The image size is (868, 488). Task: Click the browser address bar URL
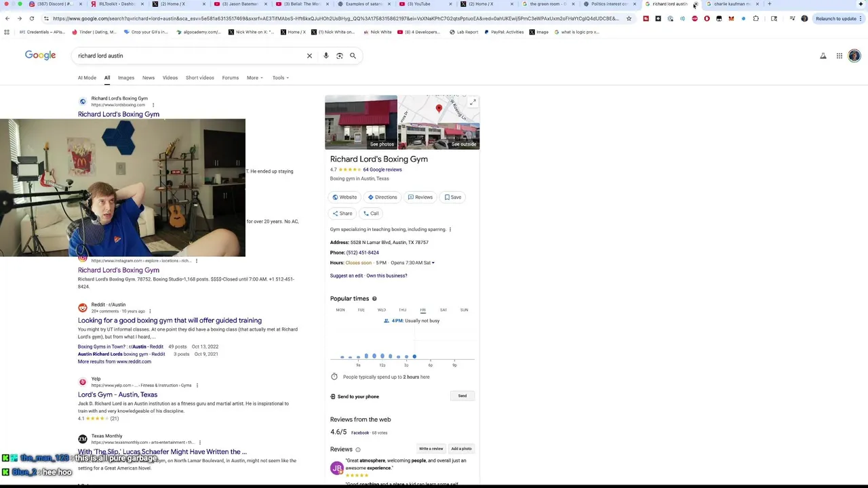336,18
